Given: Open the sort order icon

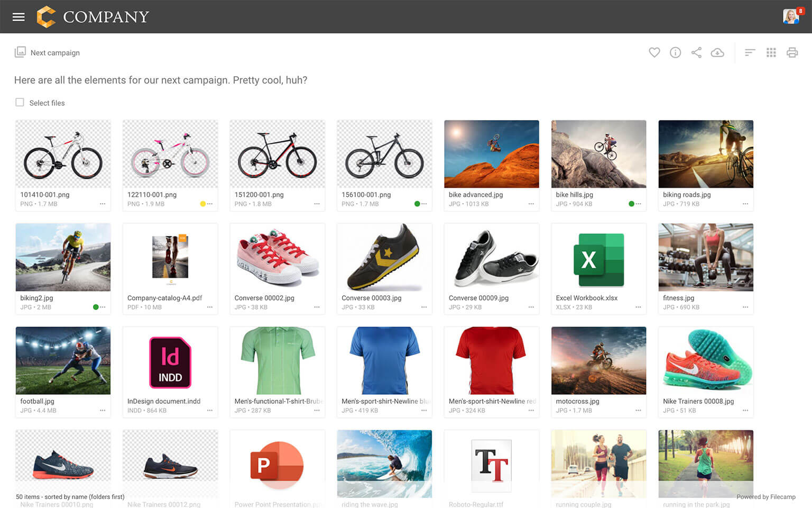Looking at the screenshot, I should 750,52.
